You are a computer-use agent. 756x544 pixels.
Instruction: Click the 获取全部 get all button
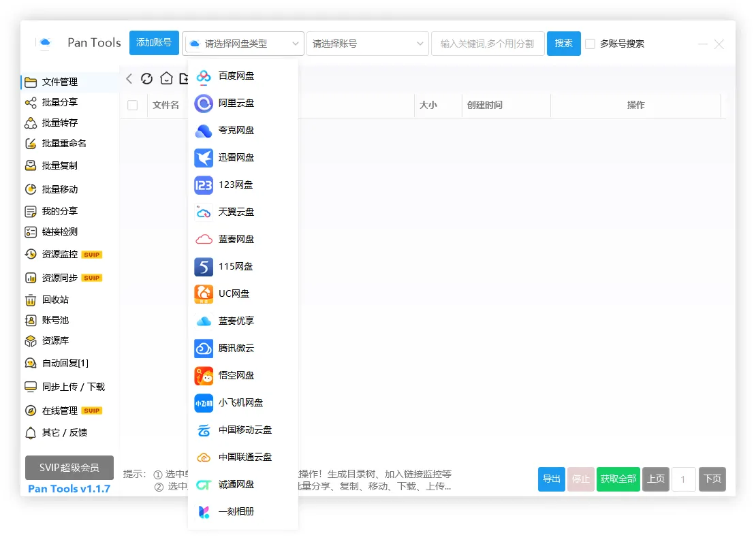coord(618,479)
